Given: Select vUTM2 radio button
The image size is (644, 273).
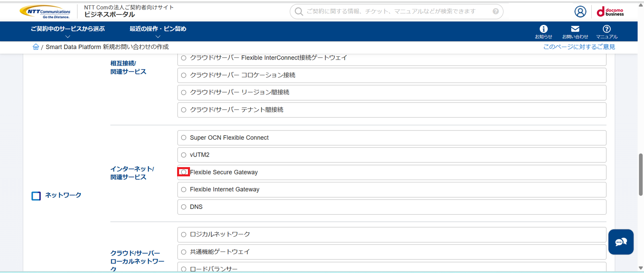Looking at the screenshot, I should [x=184, y=155].
